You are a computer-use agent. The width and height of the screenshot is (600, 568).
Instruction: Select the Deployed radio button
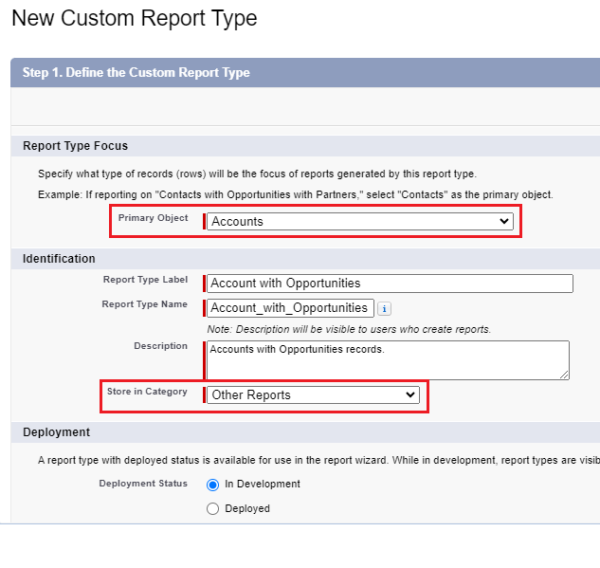tap(212, 509)
